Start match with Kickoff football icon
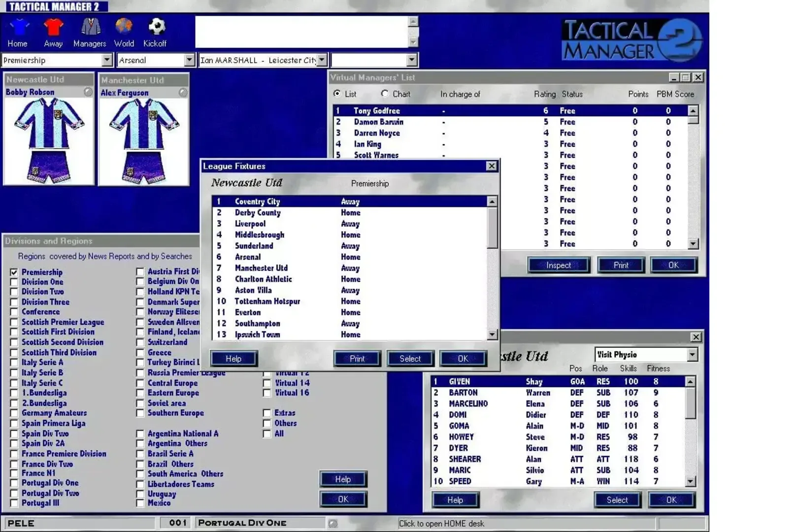Screen dimensions: 798x532 (x=156, y=27)
